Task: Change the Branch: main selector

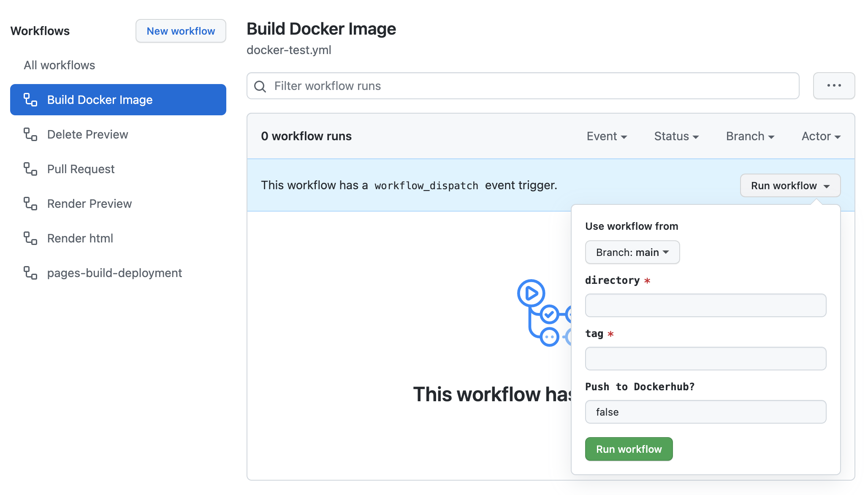Action: point(632,253)
